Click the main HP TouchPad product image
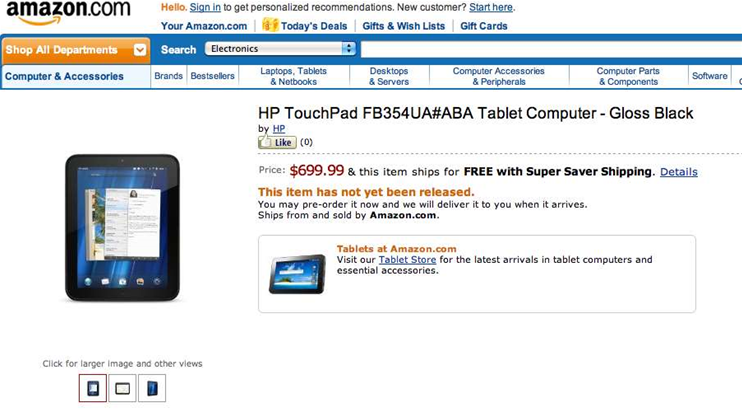The height and width of the screenshot is (420, 742). (122, 227)
